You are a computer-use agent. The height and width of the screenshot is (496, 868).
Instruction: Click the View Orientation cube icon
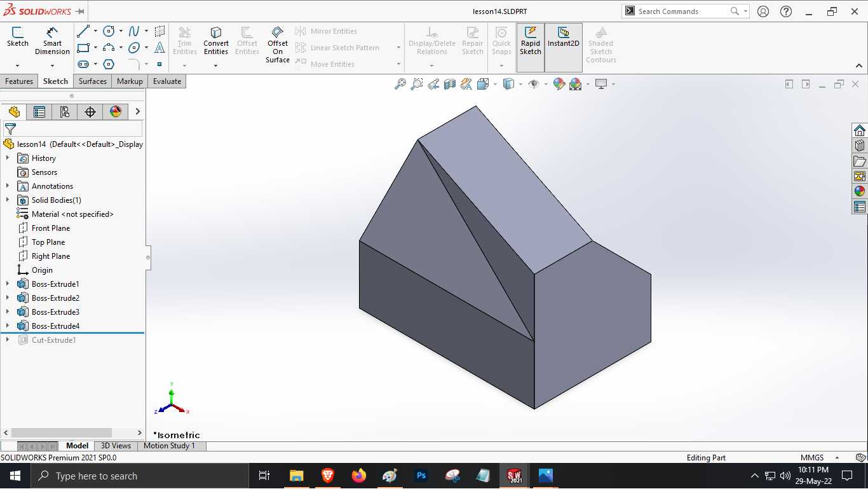pos(482,84)
